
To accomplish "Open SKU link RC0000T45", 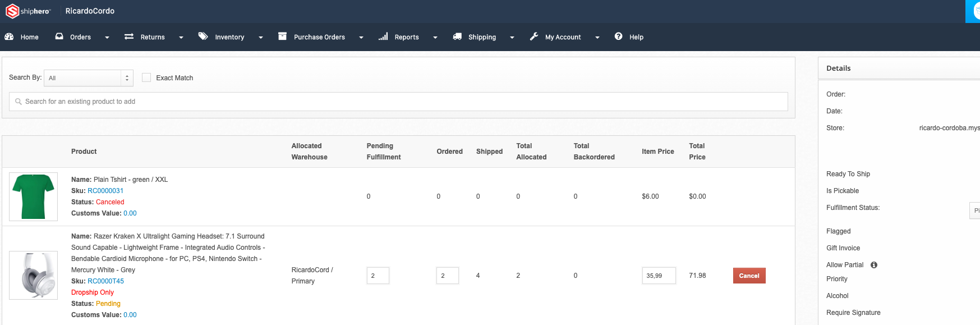I will coord(105,281).
